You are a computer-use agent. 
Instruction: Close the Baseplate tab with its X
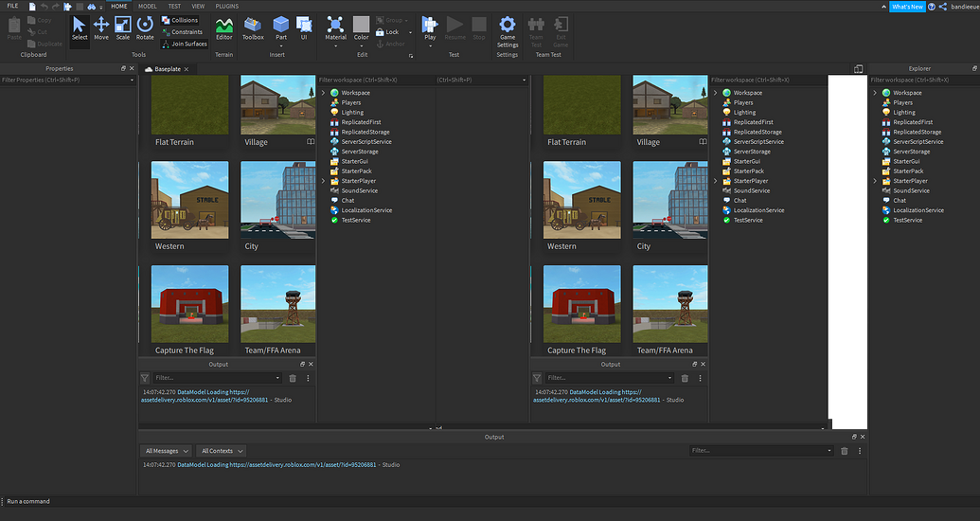coord(187,69)
